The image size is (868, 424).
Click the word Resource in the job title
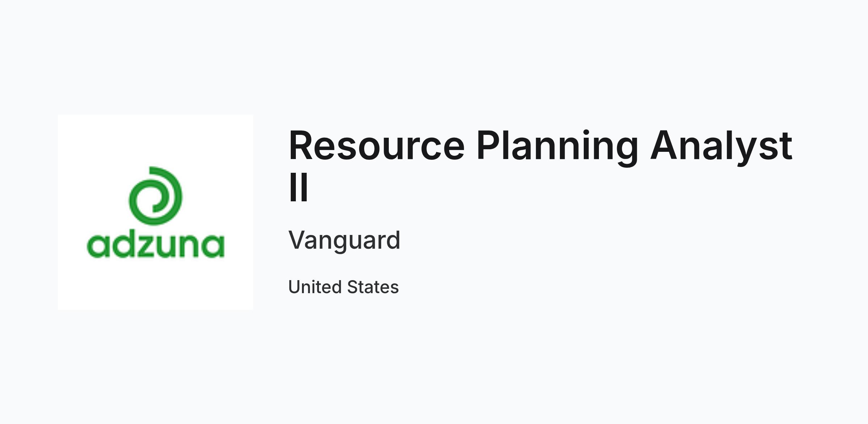point(376,146)
